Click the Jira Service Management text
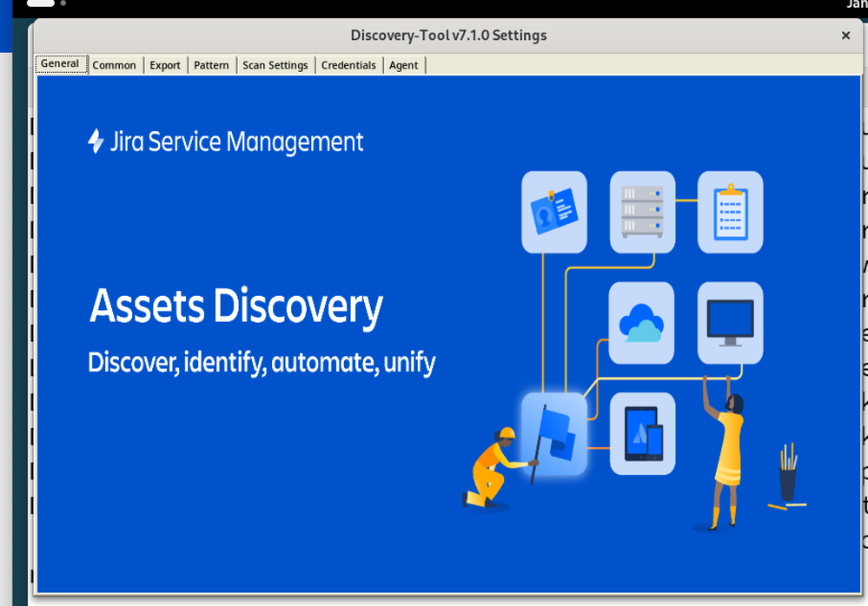The image size is (868, 606). coord(236,142)
